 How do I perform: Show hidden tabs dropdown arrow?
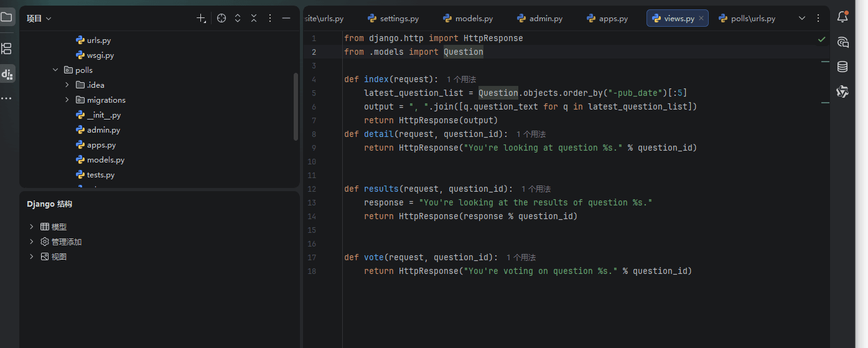pos(802,19)
